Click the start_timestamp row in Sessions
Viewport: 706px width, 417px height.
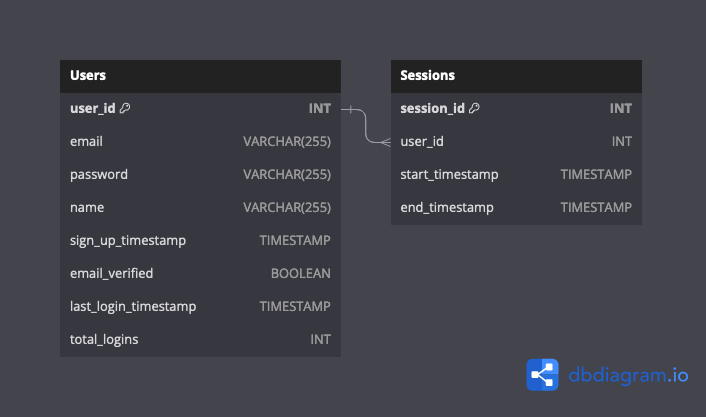[x=516, y=174]
